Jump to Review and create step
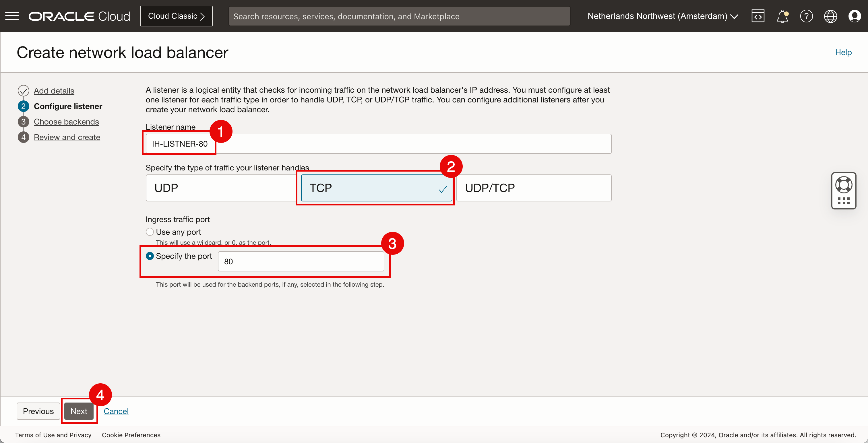This screenshot has width=868, height=443. pyautogui.click(x=67, y=137)
